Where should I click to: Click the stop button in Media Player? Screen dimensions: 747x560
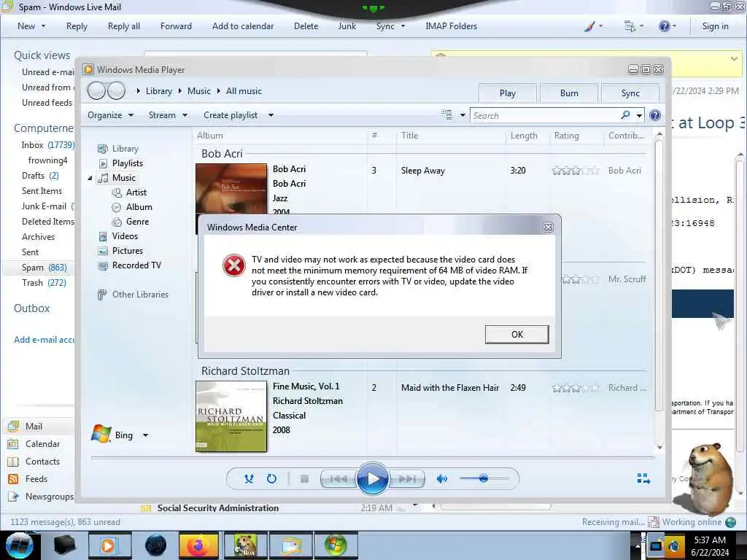click(x=304, y=478)
